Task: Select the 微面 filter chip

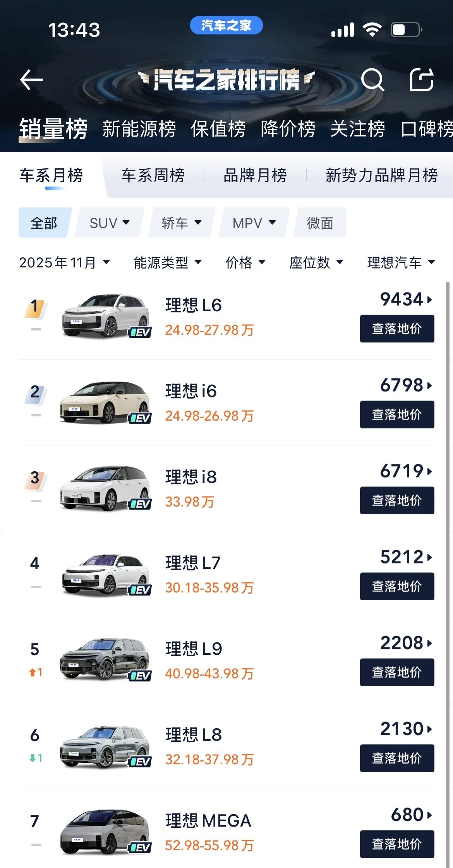Action: (x=320, y=223)
